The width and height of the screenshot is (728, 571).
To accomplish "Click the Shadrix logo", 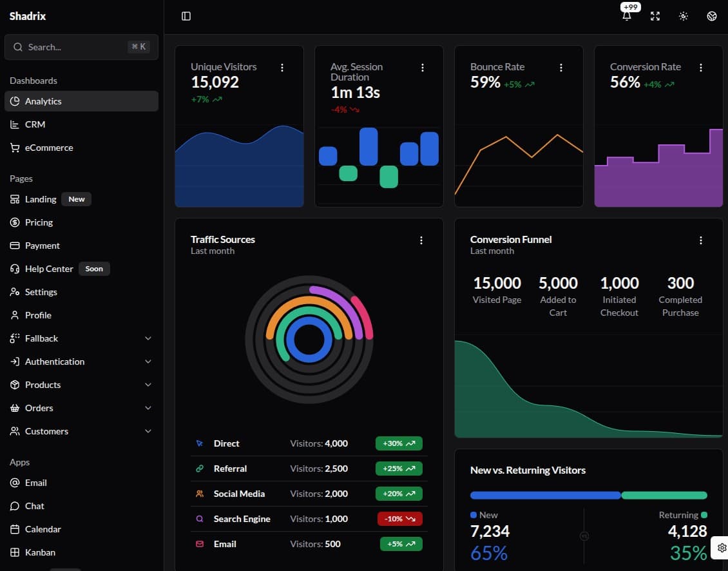I will tap(28, 16).
